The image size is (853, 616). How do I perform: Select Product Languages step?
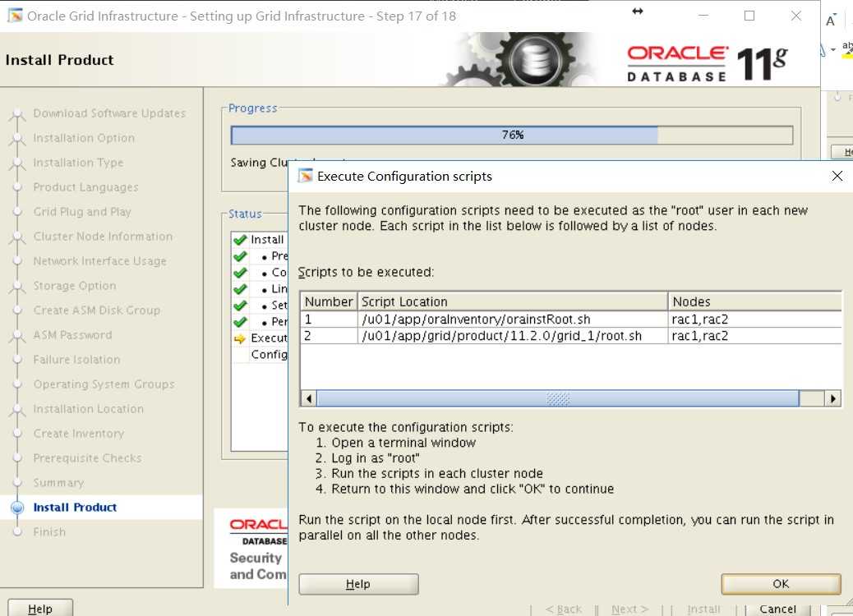pyautogui.click(x=86, y=187)
